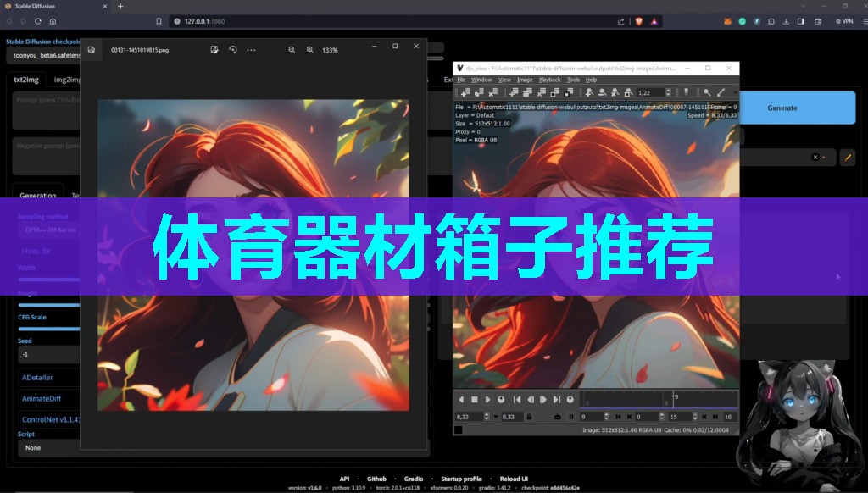This screenshot has height=493, width=868.
Task: Click djv_view duplicate window toolbar icon
Action: pyautogui.click(x=478, y=92)
